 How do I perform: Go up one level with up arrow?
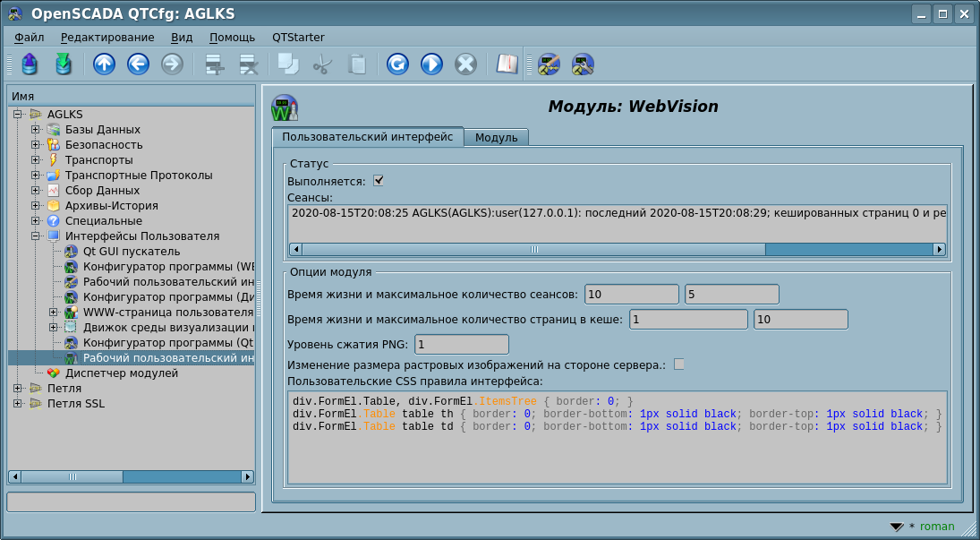[x=105, y=64]
